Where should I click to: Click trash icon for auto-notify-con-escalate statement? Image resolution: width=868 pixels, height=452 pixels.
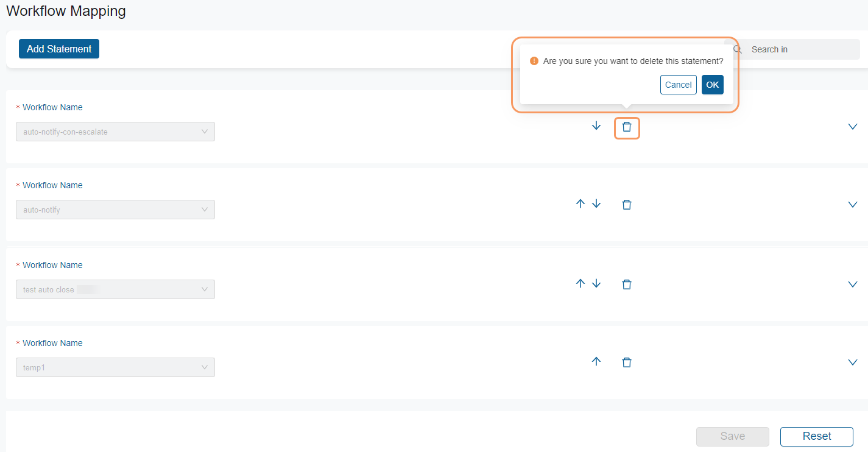point(627,127)
